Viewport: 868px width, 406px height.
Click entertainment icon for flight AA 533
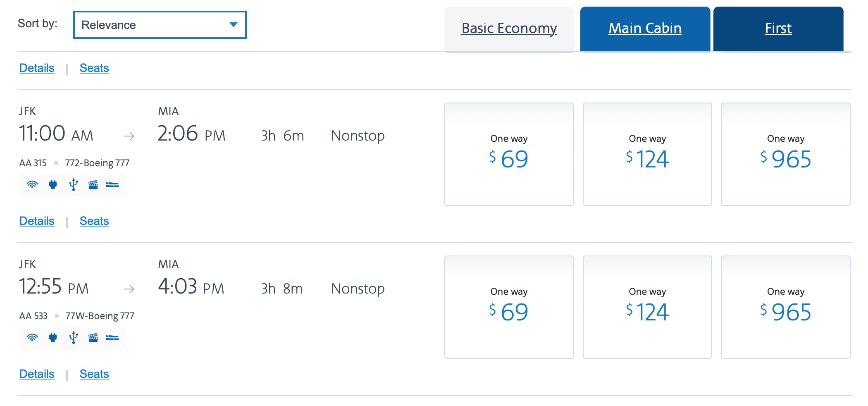click(93, 337)
